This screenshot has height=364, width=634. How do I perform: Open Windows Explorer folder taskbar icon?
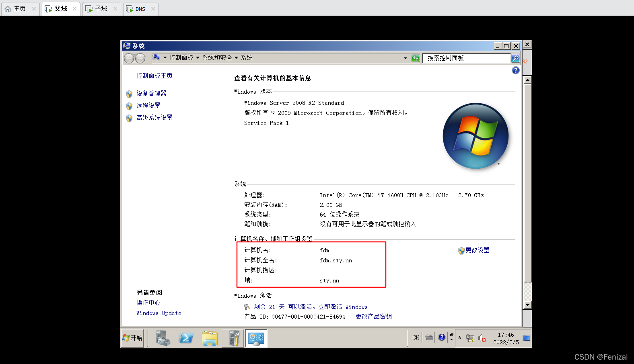coord(210,338)
